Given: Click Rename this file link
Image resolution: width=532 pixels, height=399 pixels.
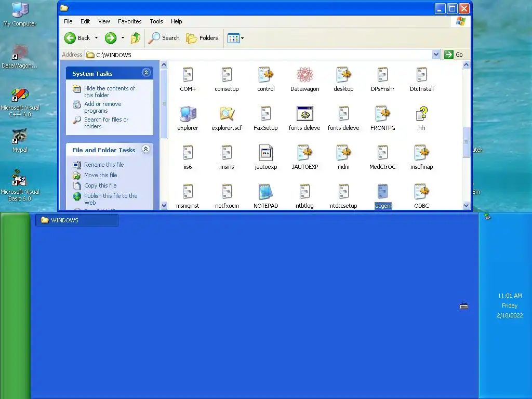Looking at the screenshot, I should tap(104, 165).
